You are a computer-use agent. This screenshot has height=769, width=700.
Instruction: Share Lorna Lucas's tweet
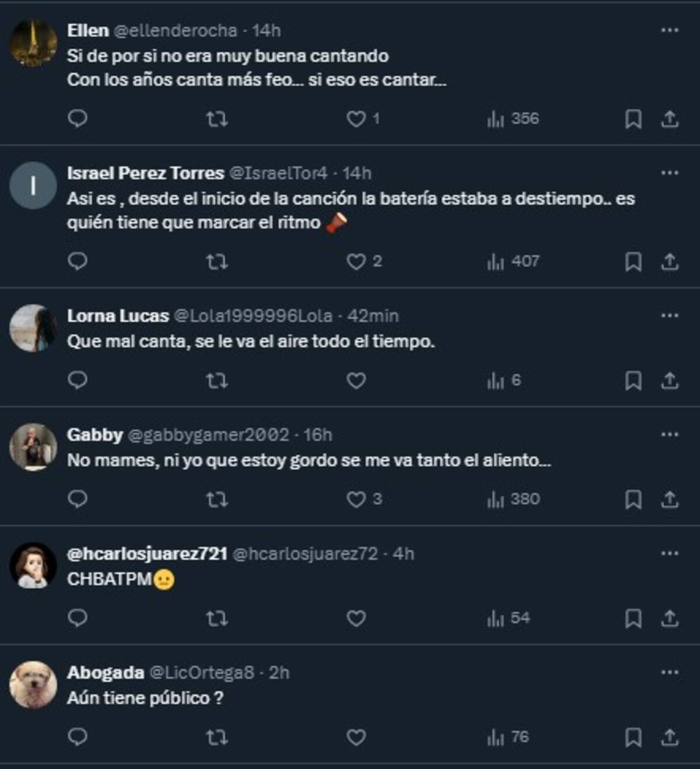pos(670,381)
